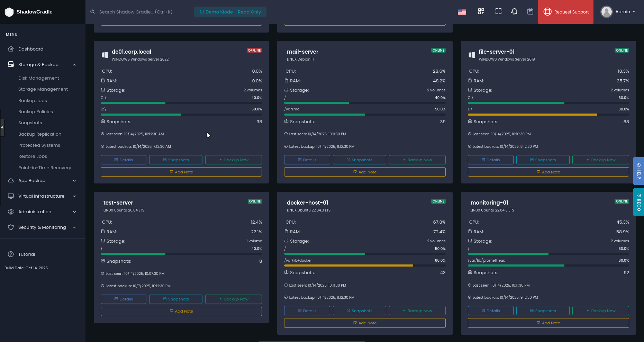Open the language flag selector
644x342 pixels.
(462, 12)
